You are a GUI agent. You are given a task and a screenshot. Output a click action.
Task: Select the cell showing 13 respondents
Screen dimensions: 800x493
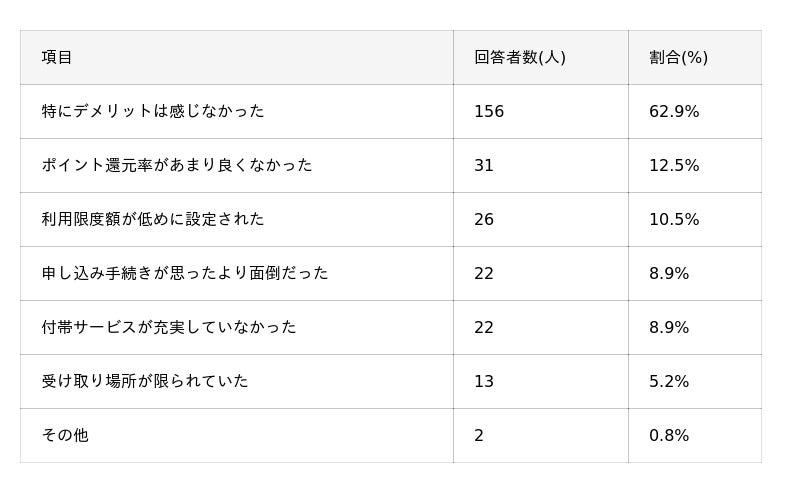[x=484, y=382]
